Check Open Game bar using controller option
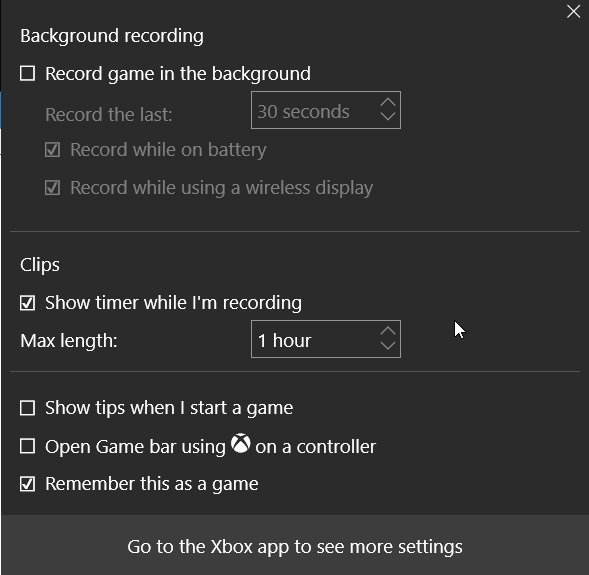 pyautogui.click(x=27, y=446)
